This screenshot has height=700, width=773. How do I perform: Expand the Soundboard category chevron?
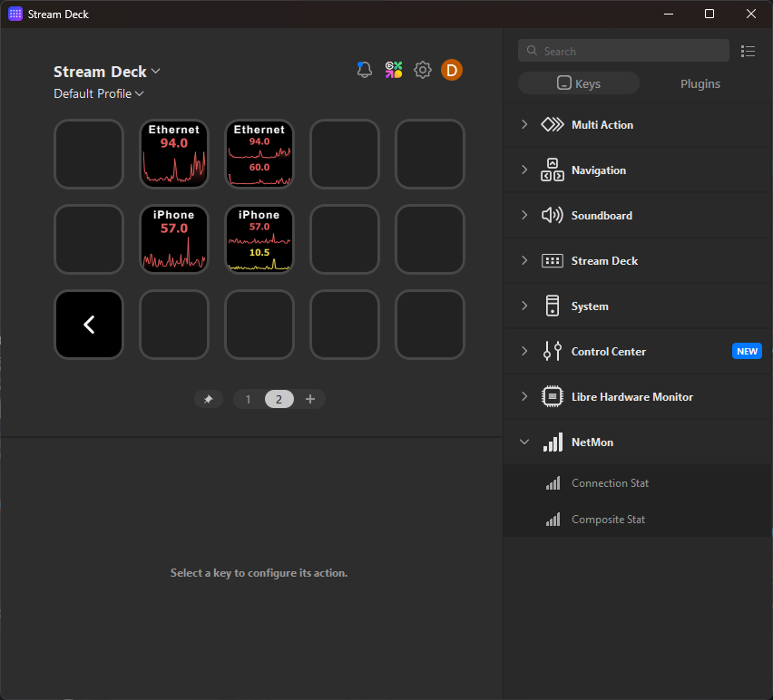coord(524,215)
